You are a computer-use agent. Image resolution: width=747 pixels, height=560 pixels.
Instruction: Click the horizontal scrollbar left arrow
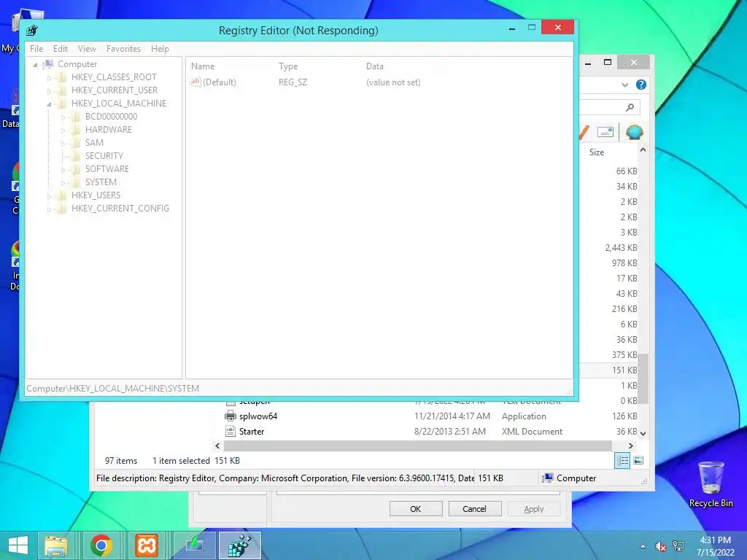(217, 446)
